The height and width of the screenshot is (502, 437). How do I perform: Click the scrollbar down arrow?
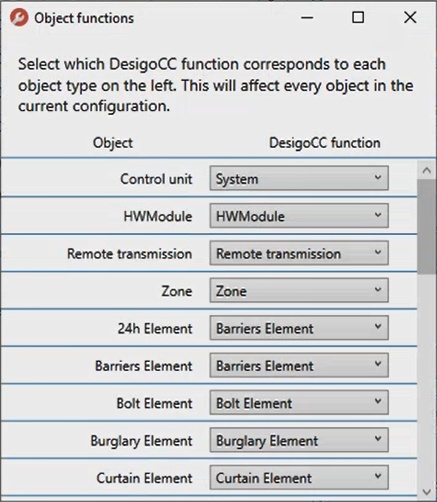[x=427, y=492]
